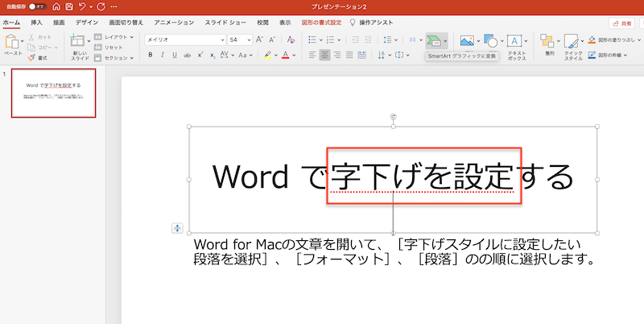Expand the paste options arrow
644x324 pixels.
[x=23, y=41]
